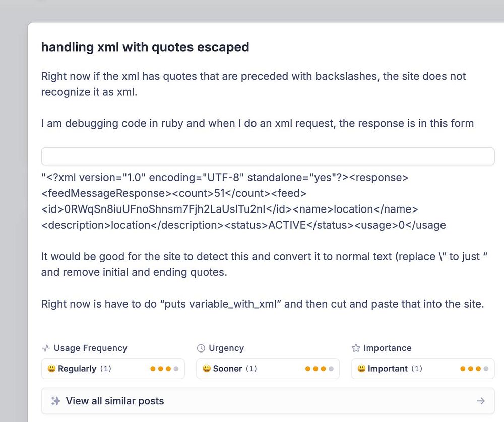Click the smiley emoji next to Important
This screenshot has width=504, height=422.
click(361, 369)
